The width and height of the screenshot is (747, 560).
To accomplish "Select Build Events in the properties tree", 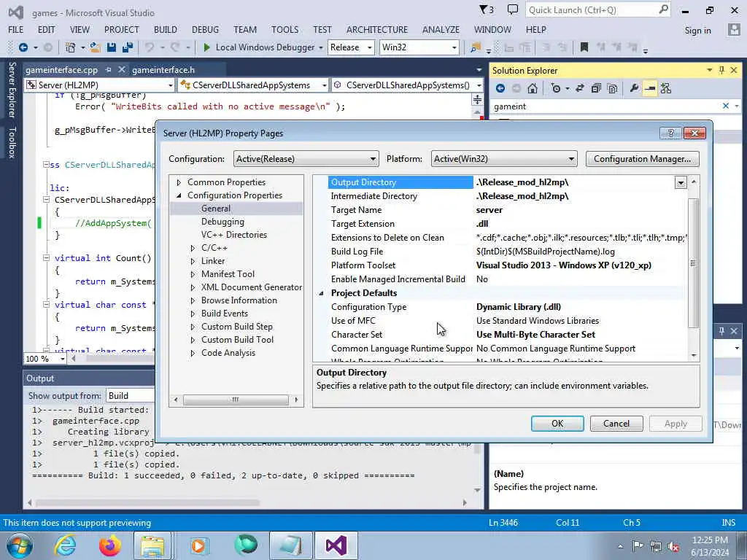I will pyautogui.click(x=225, y=314).
